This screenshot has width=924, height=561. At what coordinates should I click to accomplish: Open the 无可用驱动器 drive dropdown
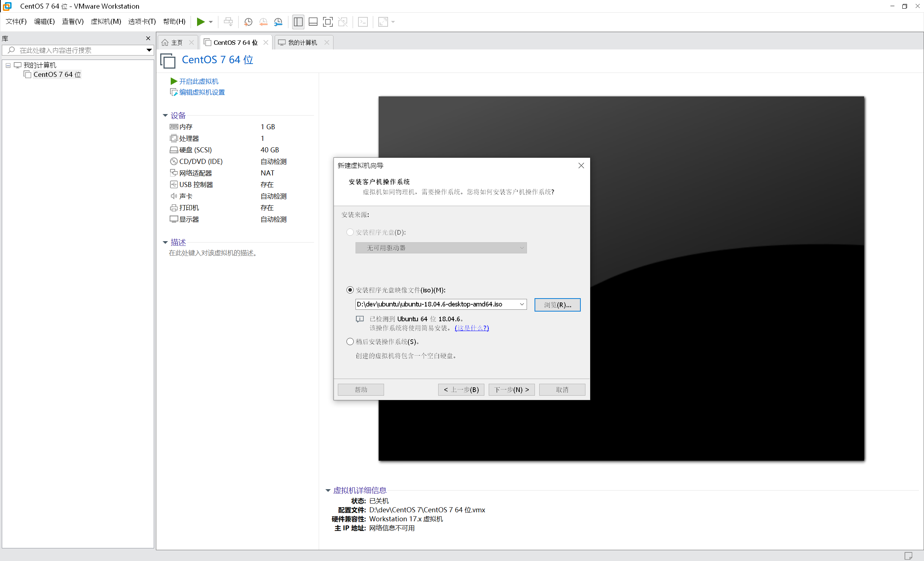[x=441, y=248]
